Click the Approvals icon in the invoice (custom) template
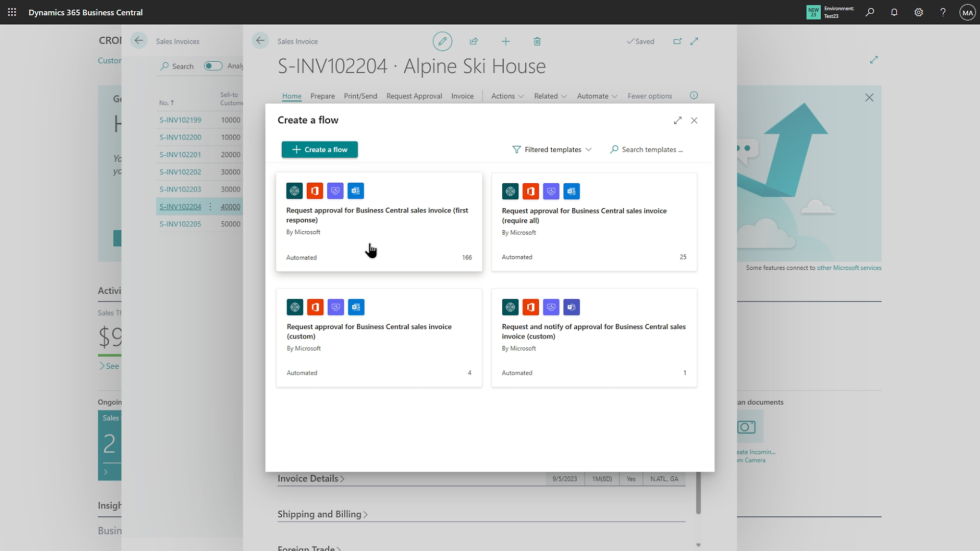This screenshot has height=551, width=980. pyautogui.click(x=336, y=307)
